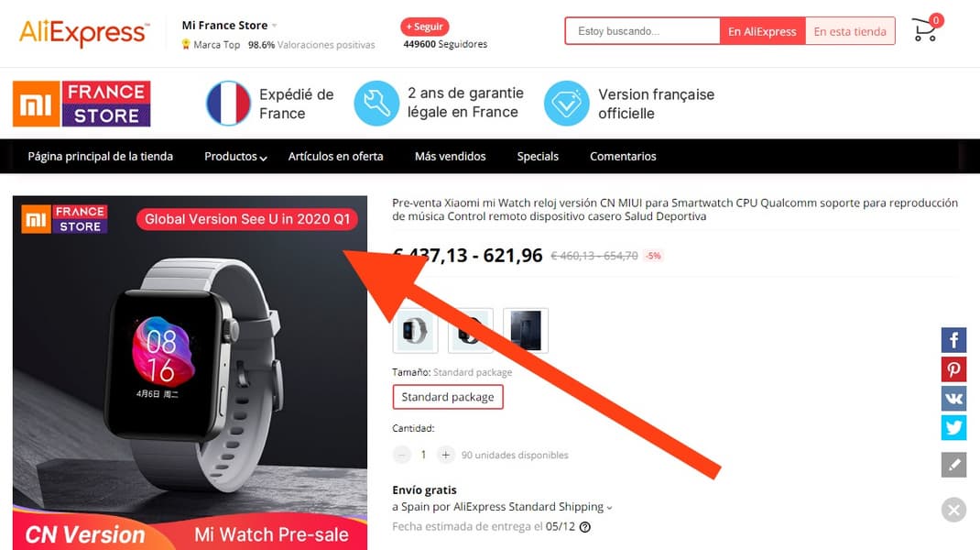Image resolution: width=980 pixels, height=550 pixels.
Task: Open delivery date help question mark
Action: [585, 527]
